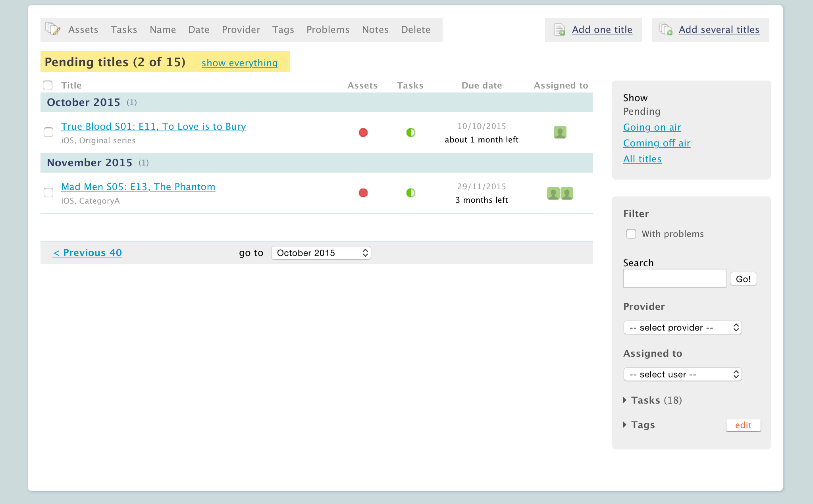Click into the Search text field
Screen dimensions: 813x504
(674, 278)
